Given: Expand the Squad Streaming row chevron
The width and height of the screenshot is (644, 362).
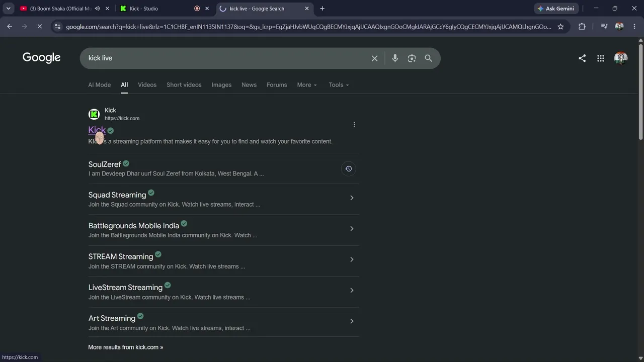Looking at the screenshot, I should 352,198.
